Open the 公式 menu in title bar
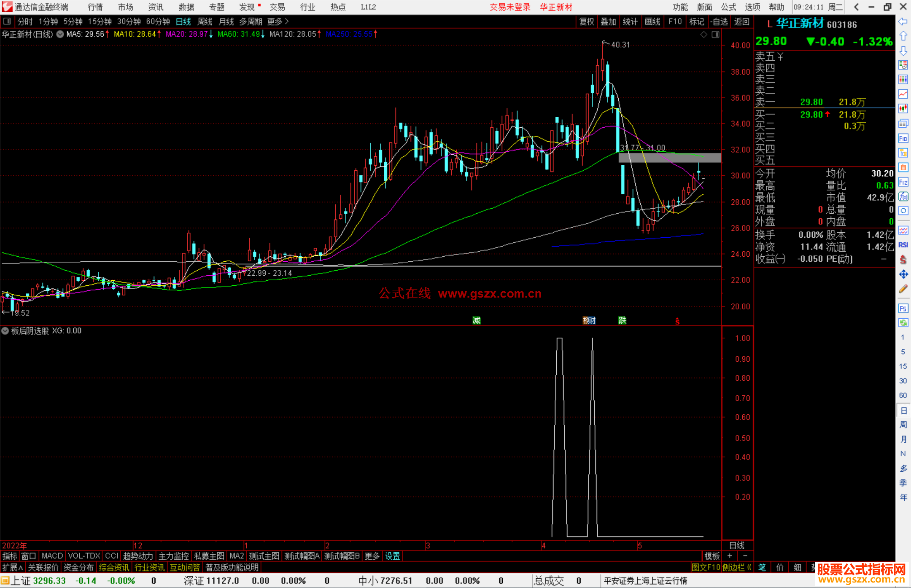The image size is (911, 588). (728, 7)
